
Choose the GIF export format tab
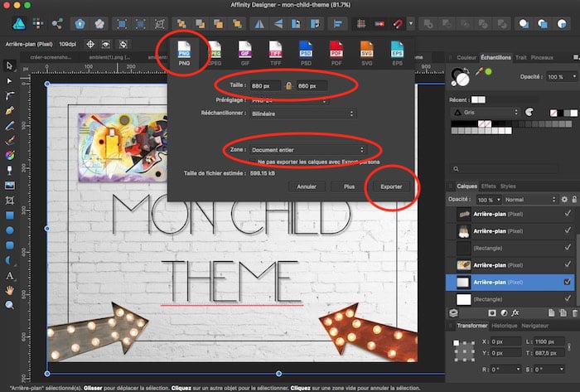click(x=245, y=53)
